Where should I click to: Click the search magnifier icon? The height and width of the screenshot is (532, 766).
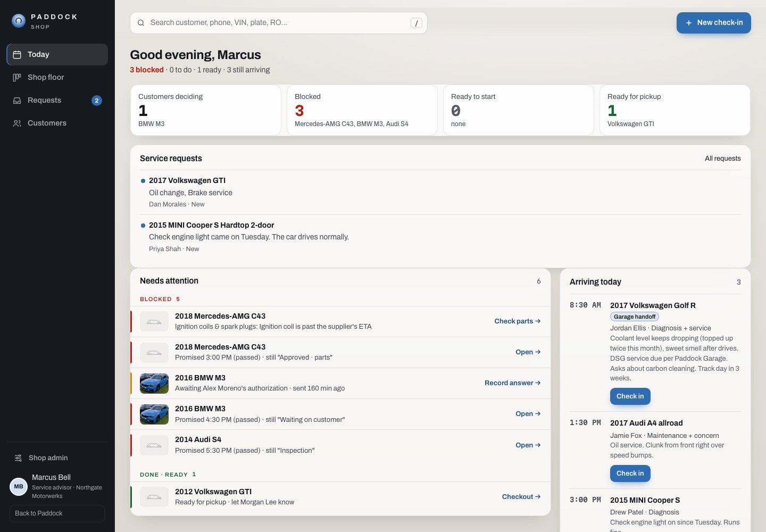pyautogui.click(x=141, y=23)
